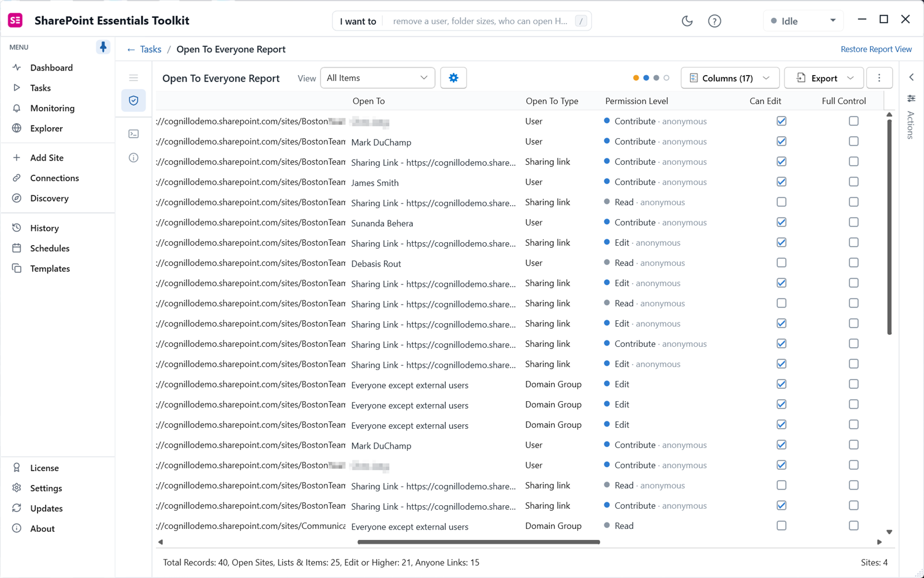Open the Idle status dropdown

803,21
